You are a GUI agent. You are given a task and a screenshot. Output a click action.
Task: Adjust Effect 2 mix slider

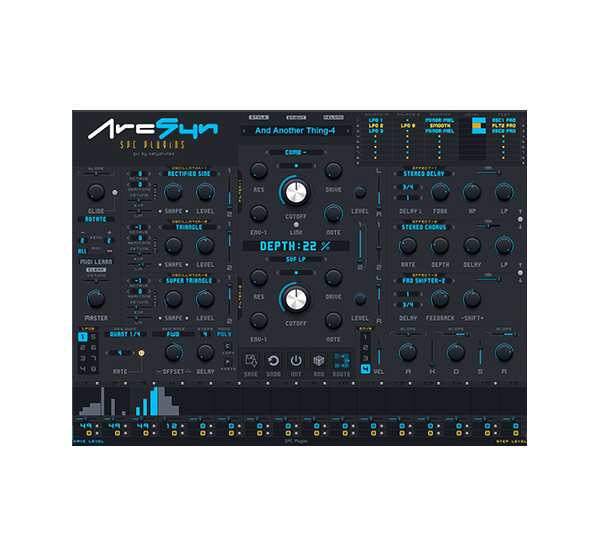(489, 226)
